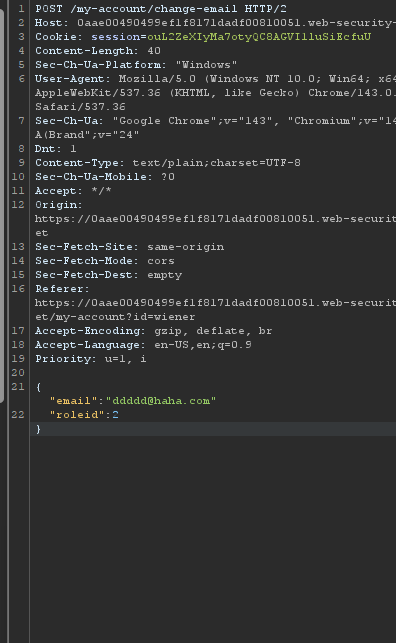The height and width of the screenshot is (643, 396).
Task: Click the Origin header name
Action: click(59, 205)
